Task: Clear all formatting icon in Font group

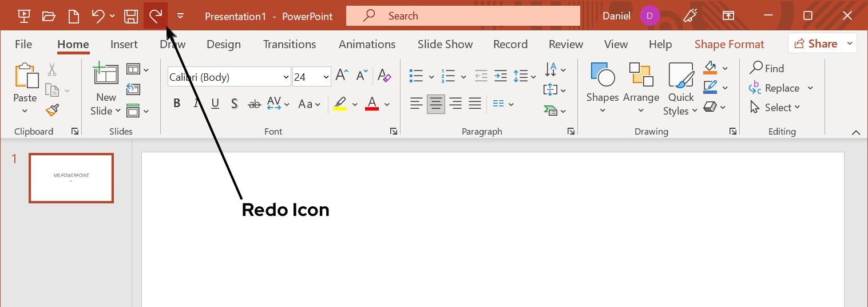Action: 385,76
